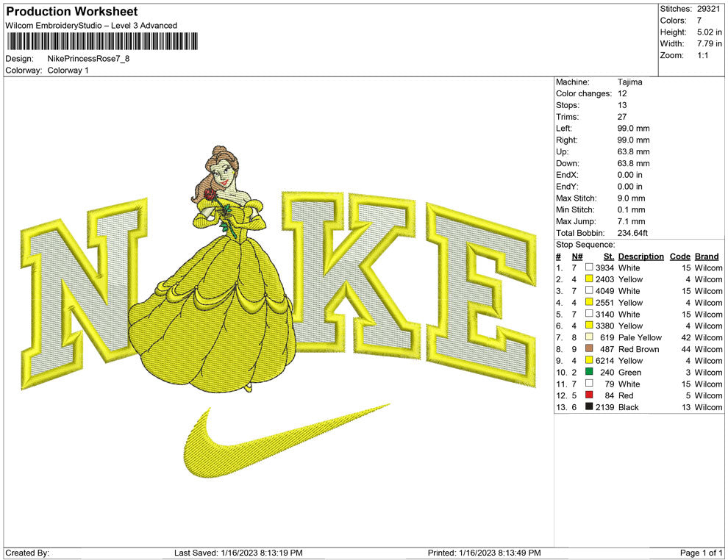Click the Max Stitch value 9.0 mm
728x560 pixels.
pos(632,198)
